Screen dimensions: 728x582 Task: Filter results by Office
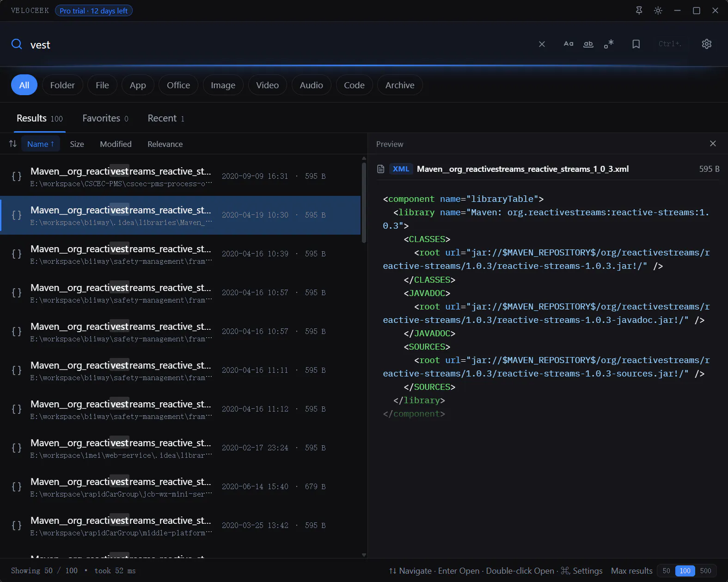point(178,85)
